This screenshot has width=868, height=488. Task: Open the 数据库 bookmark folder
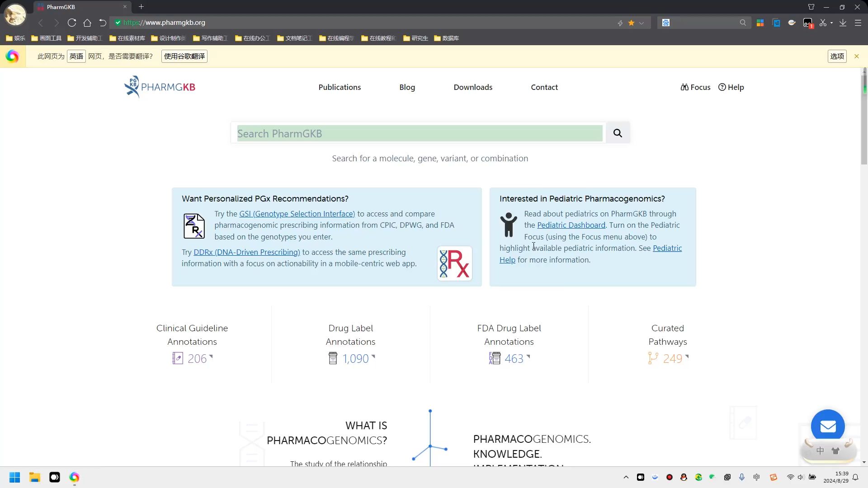pyautogui.click(x=446, y=38)
